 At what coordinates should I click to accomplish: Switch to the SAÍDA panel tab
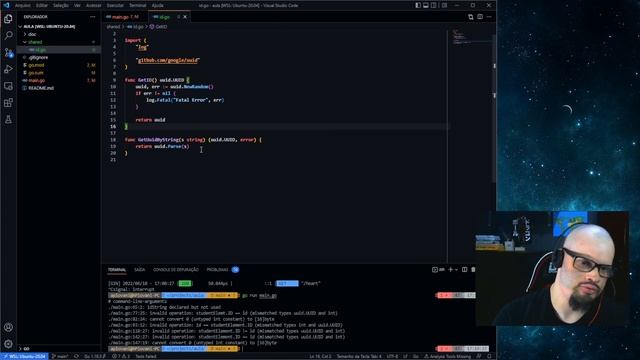pyautogui.click(x=140, y=270)
